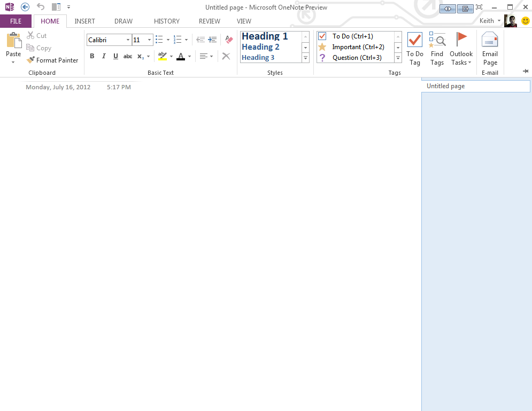Tick the To Do (Ctrl+1) tag checkbox

[322, 36]
